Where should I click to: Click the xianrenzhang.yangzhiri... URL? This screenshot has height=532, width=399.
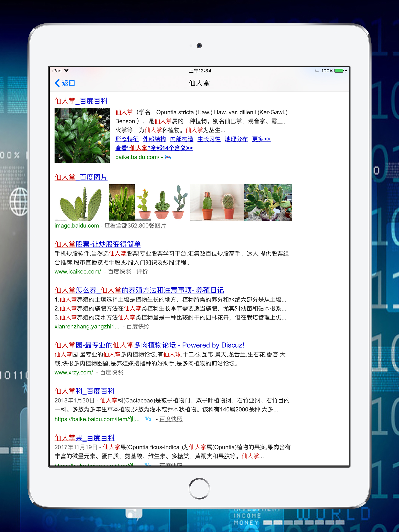point(87,326)
